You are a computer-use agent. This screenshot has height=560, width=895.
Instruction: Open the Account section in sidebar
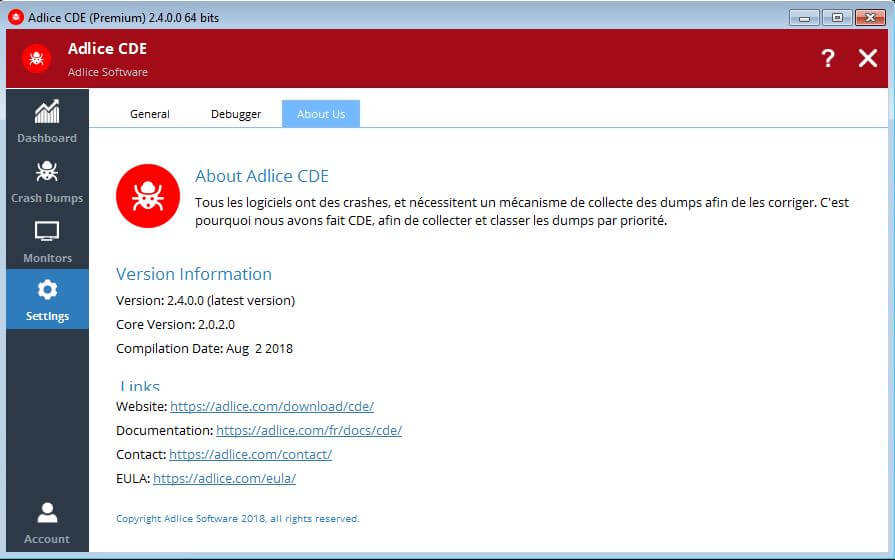click(47, 523)
